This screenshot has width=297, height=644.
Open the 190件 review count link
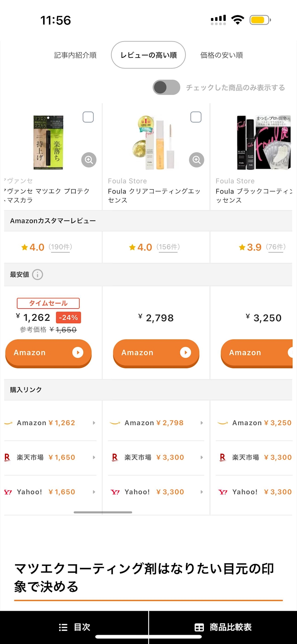(x=60, y=247)
